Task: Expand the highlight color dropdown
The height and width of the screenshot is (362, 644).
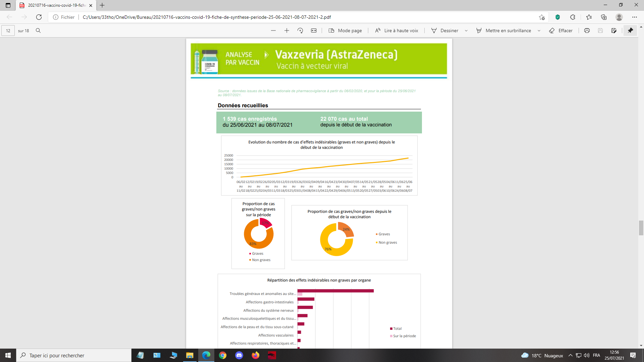Action: [539, 31]
